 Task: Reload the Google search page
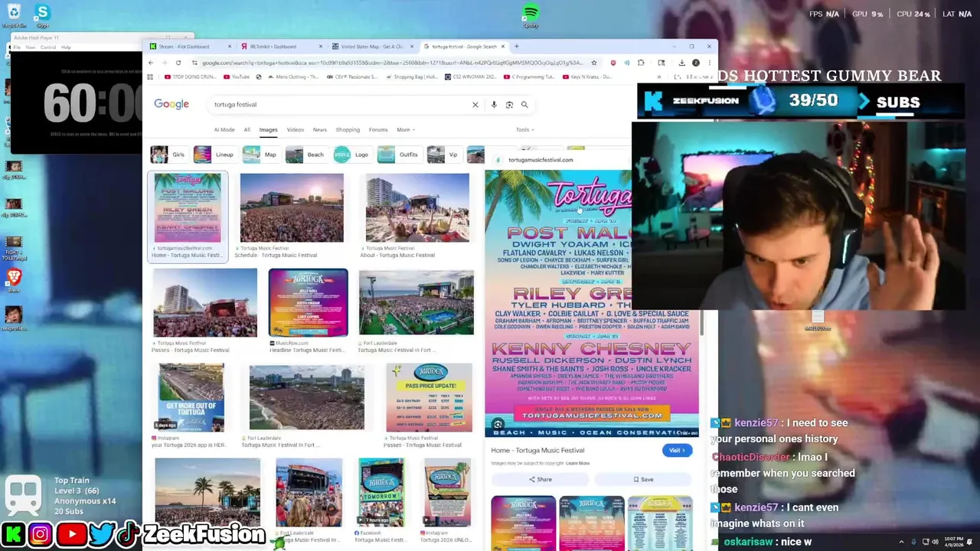(x=178, y=63)
